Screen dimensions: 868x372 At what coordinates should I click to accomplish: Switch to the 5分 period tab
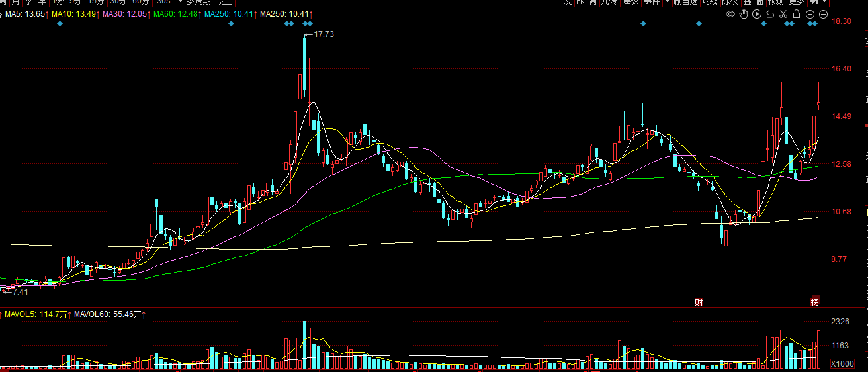77,3
